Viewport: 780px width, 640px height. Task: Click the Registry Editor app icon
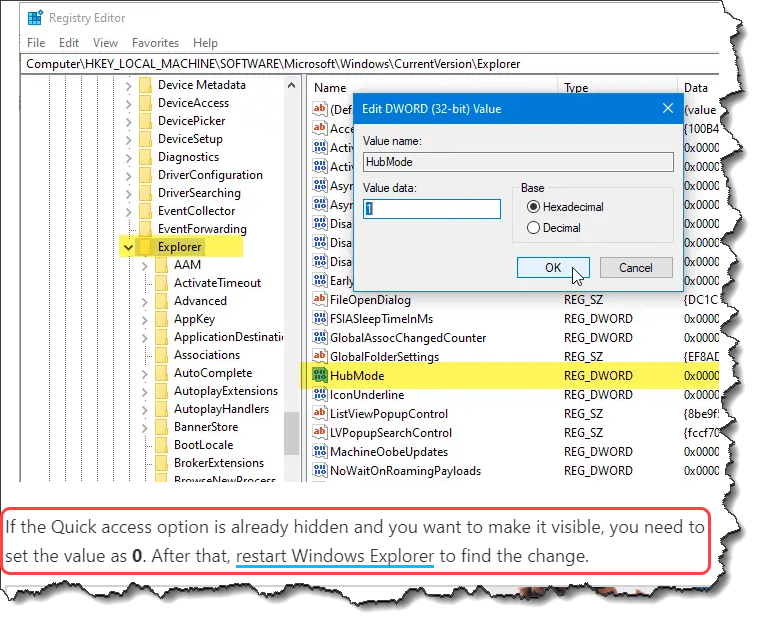point(35,18)
